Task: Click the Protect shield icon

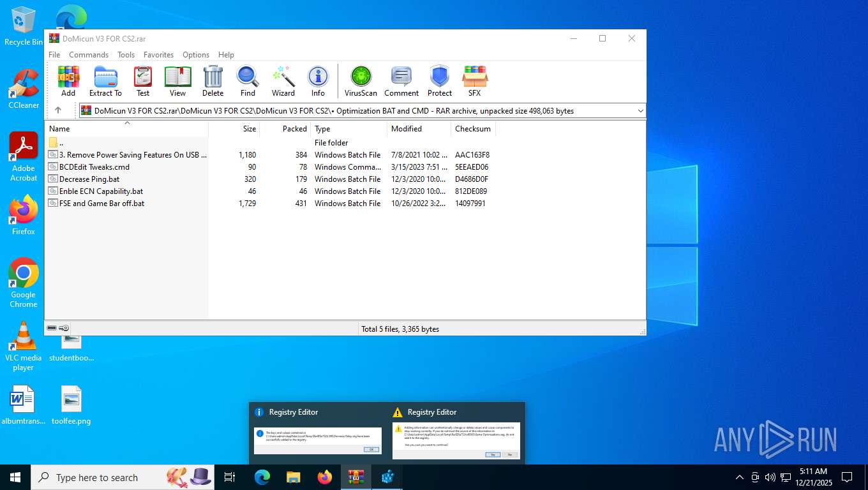Action: tap(440, 81)
